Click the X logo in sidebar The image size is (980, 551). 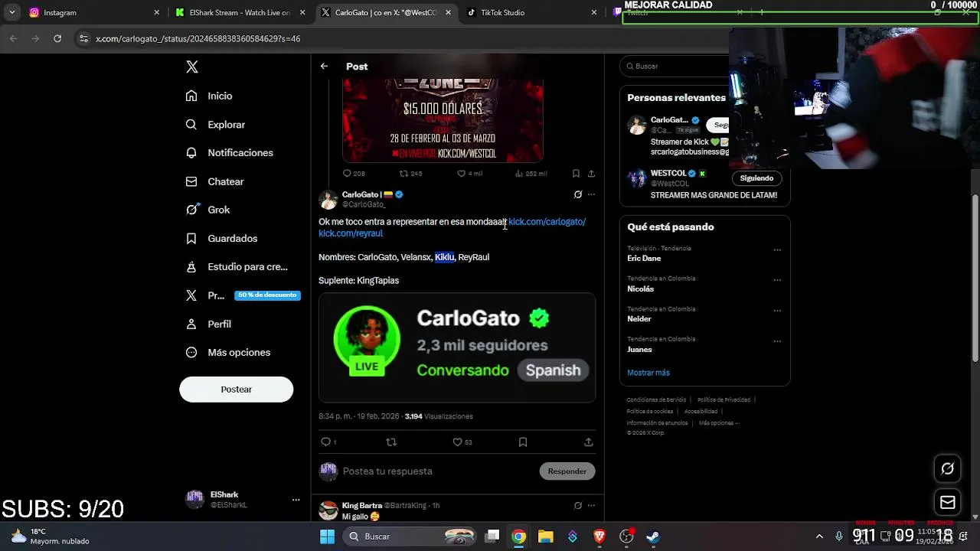(192, 67)
